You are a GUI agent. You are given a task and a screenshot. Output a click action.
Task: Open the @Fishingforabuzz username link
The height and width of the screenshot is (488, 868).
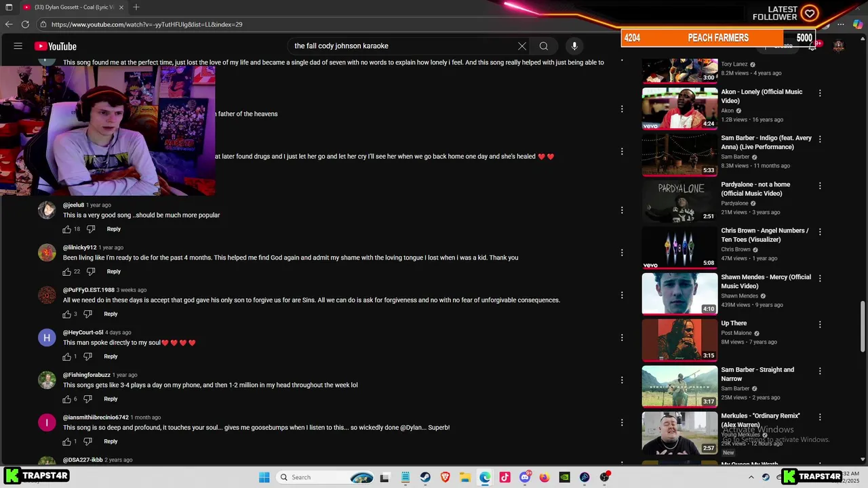(87, 375)
